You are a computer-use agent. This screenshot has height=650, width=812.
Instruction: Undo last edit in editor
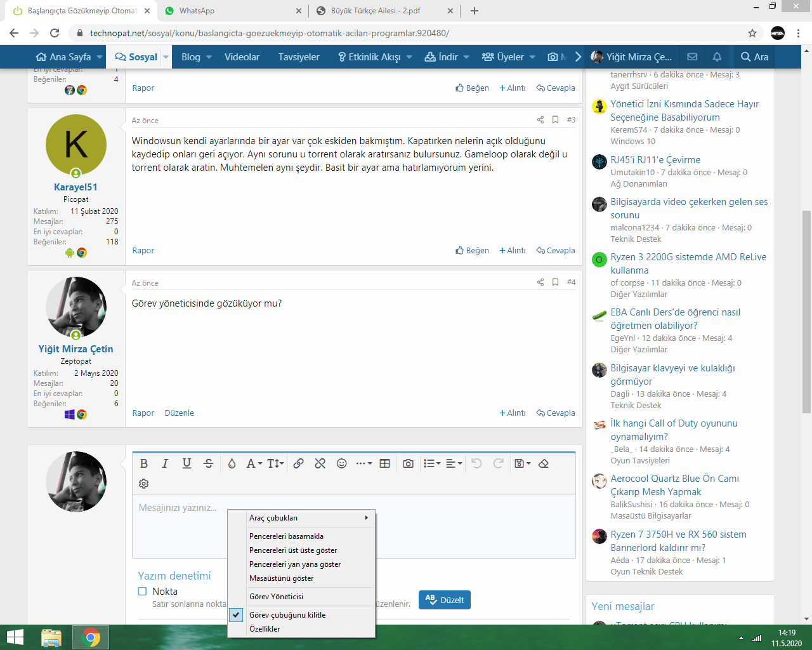[x=476, y=463]
